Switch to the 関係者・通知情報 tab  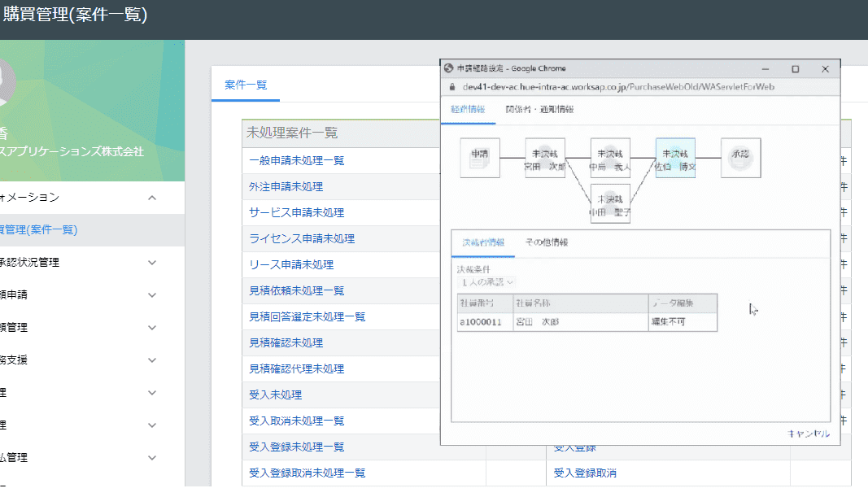pos(539,109)
